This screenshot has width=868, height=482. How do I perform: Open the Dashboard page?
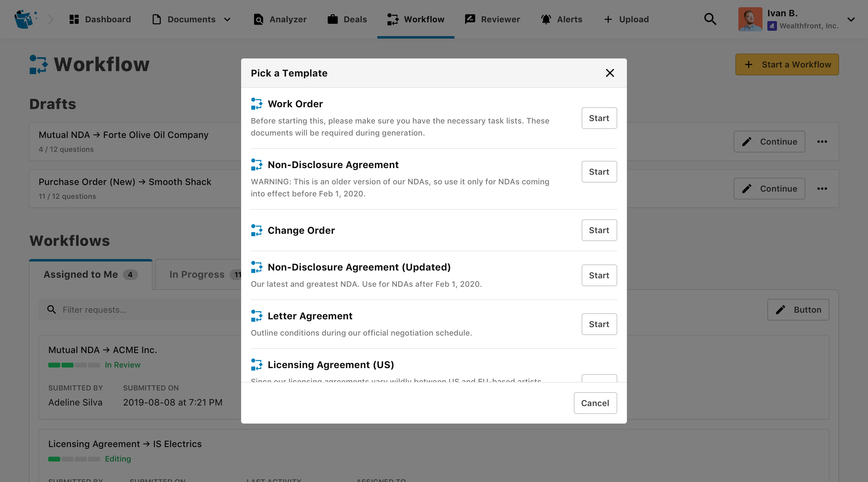100,19
